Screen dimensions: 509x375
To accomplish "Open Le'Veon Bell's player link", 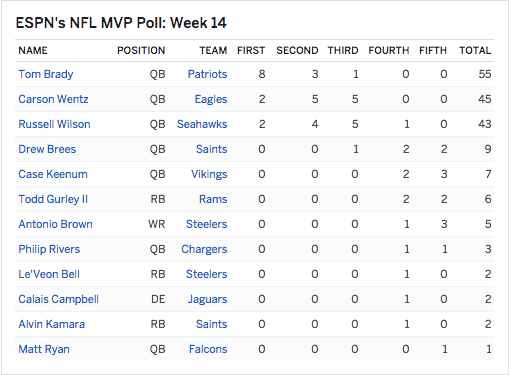I will pyautogui.click(x=49, y=274).
